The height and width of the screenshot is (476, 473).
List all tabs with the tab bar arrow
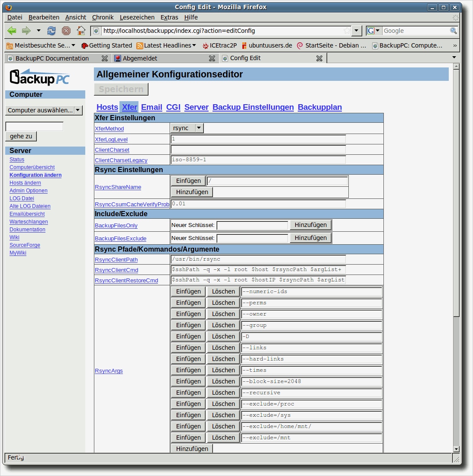pyautogui.click(x=454, y=58)
